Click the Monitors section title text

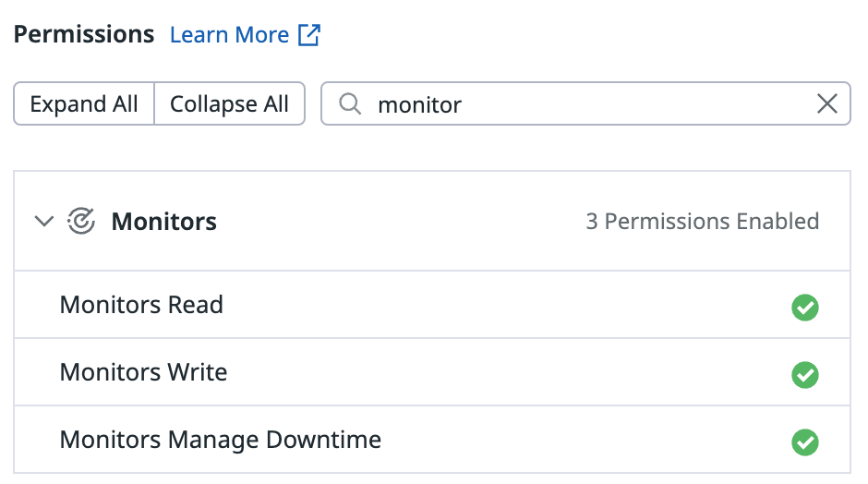[x=163, y=222]
